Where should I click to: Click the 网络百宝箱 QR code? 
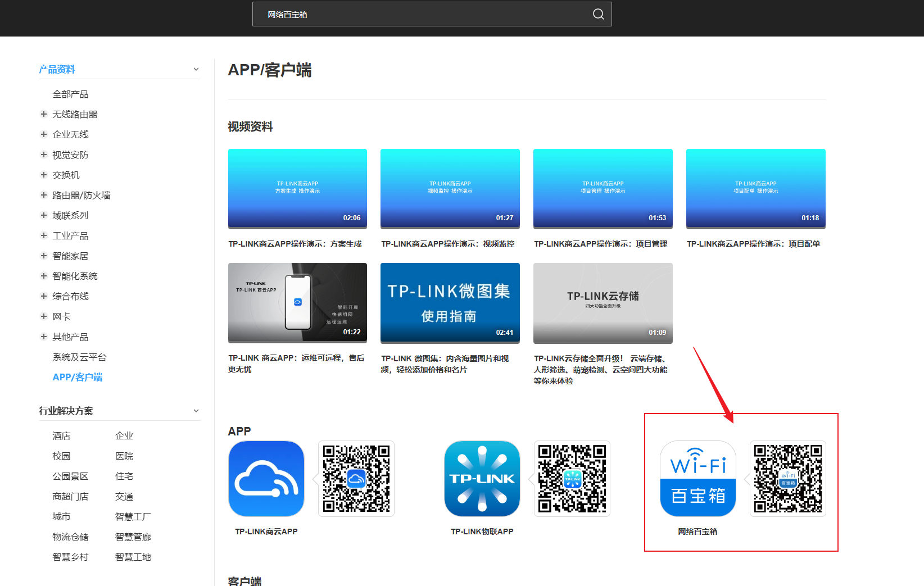tap(788, 479)
